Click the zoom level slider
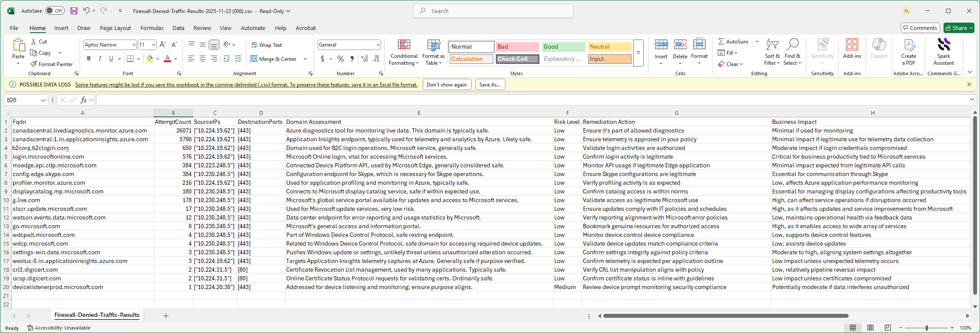 point(926,328)
